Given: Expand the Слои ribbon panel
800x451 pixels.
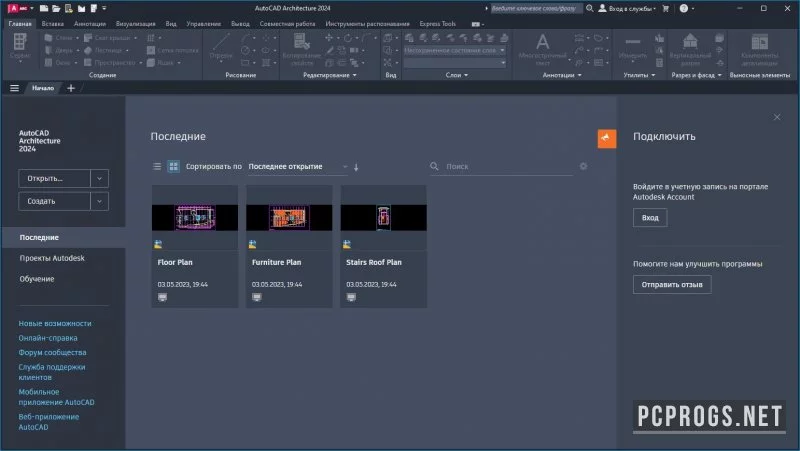Looking at the screenshot, I should [x=457, y=75].
